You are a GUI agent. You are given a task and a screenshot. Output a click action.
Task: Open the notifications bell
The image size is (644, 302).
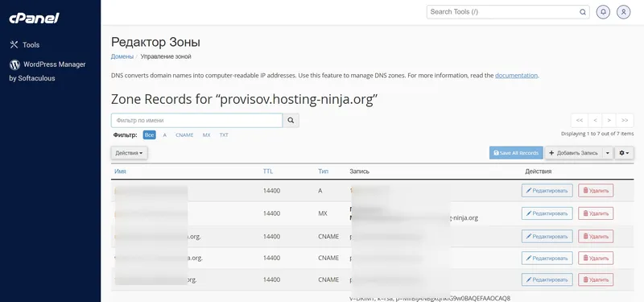[603, 12]
